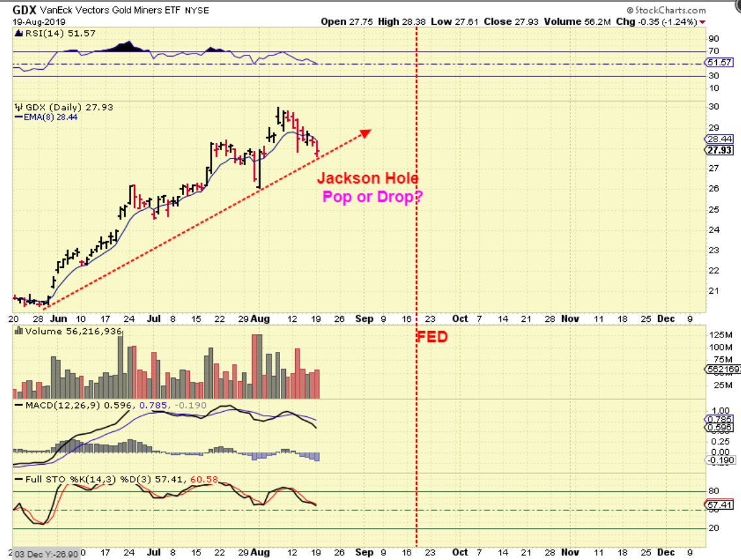The width and height of the screenshot is (741, 560).
Task: Click the Full STO legend line marker
Action: 18,479
